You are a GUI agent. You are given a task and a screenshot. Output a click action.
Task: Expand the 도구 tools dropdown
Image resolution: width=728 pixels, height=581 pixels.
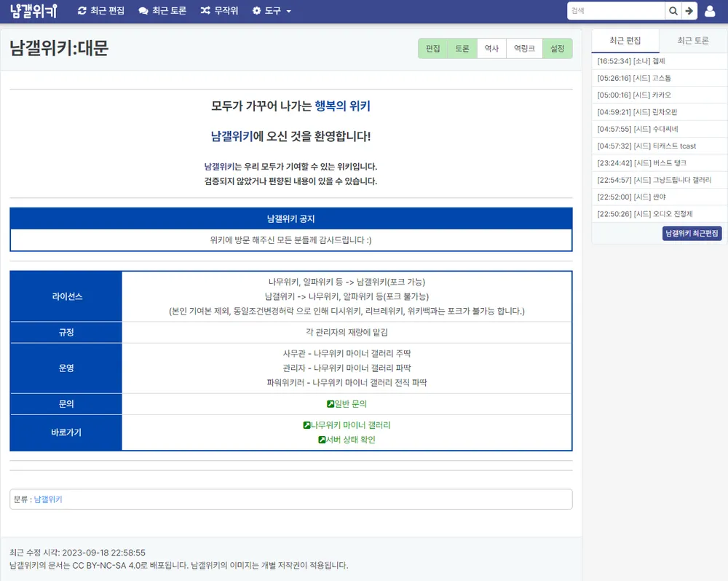272,11
